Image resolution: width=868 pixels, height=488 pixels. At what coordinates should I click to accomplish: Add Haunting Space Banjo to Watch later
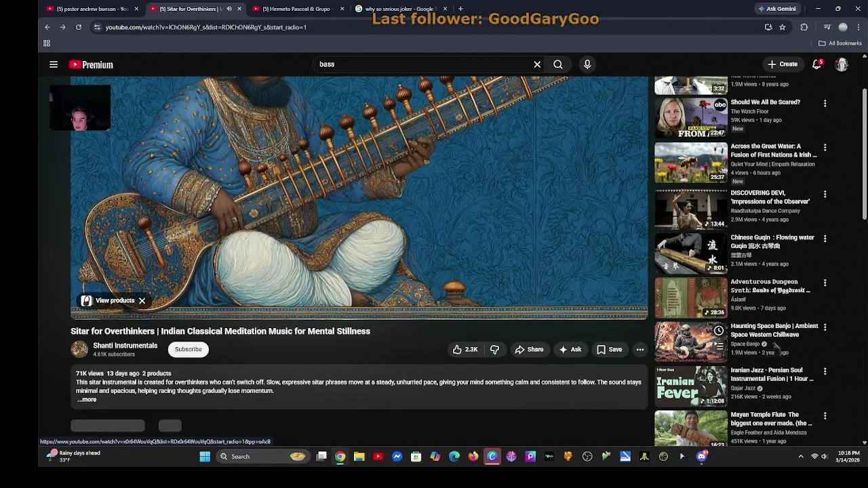[718, 330]
